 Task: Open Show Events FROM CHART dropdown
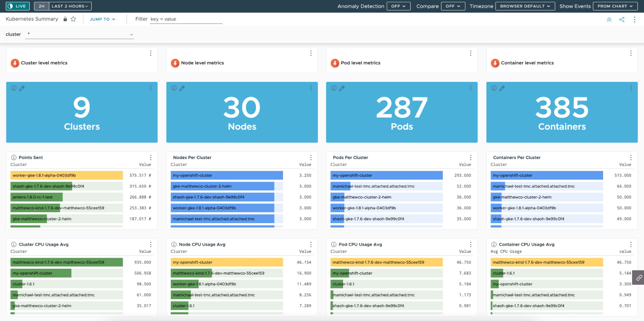(615, 6)
